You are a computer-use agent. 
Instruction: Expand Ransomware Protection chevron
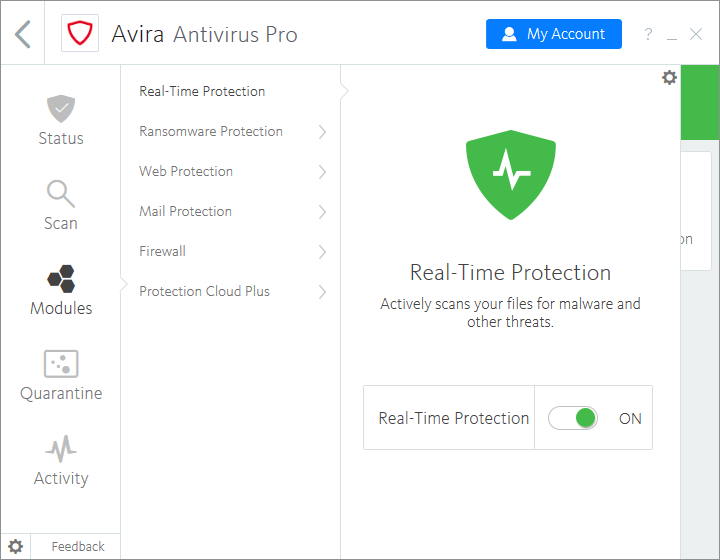(x=322, y=132)
